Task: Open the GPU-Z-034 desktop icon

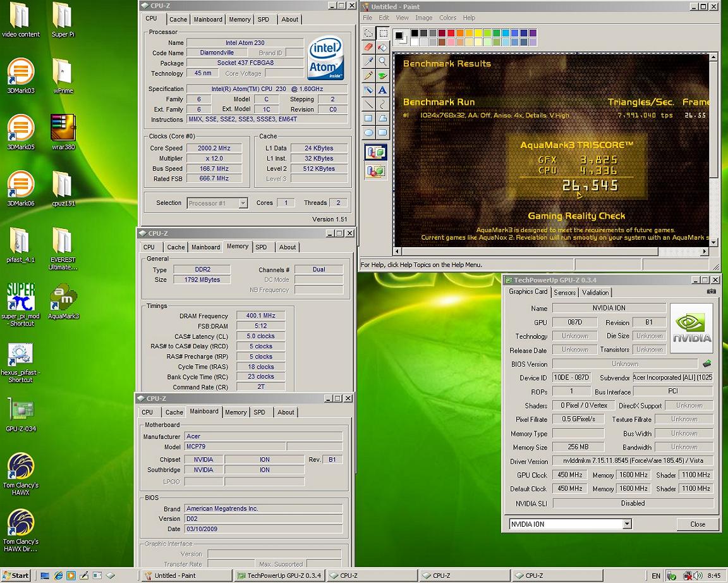Action: (x=20, y=415)
